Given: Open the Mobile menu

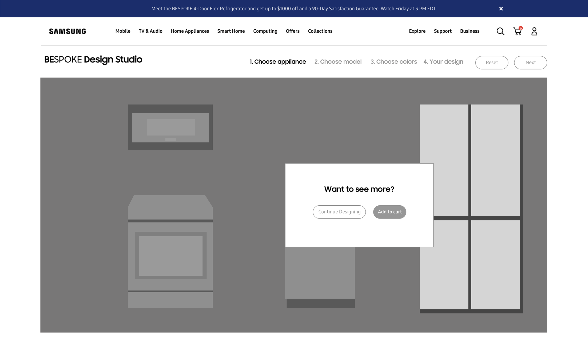Looking at the screenshot, I should pos(123,31).
